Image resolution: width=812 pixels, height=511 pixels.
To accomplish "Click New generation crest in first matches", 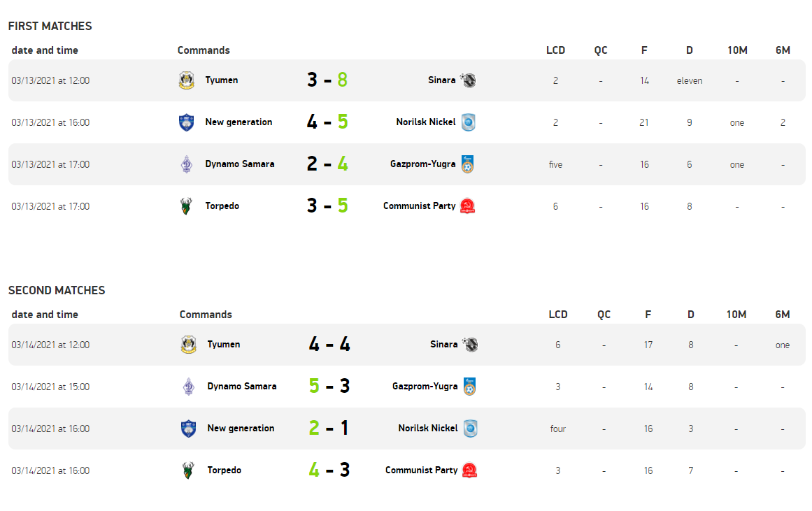I will pyautogui.click(x=187, y=122).
